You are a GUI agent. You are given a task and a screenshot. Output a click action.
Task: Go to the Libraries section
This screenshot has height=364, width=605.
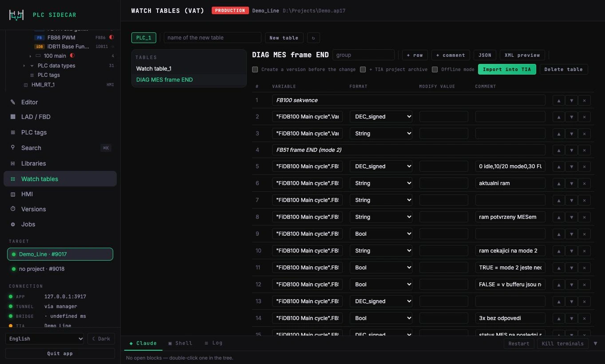pyautogui.click(x=60, y=163)
